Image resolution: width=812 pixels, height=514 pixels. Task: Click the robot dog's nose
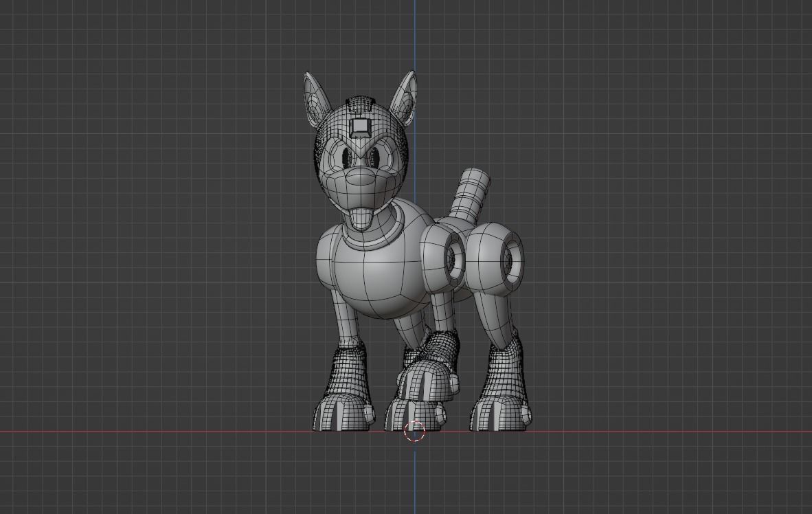[x=362, y=178]
